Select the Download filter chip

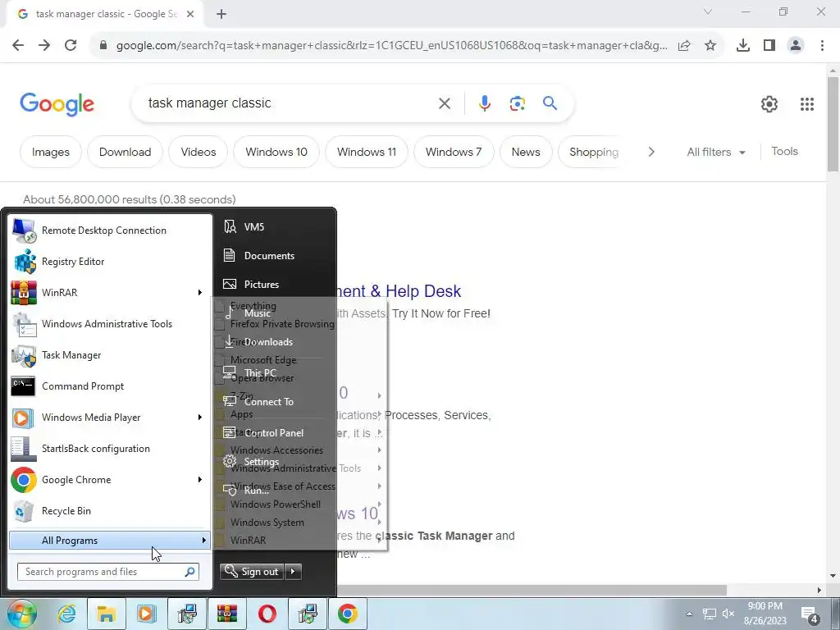tap(125, 152)
